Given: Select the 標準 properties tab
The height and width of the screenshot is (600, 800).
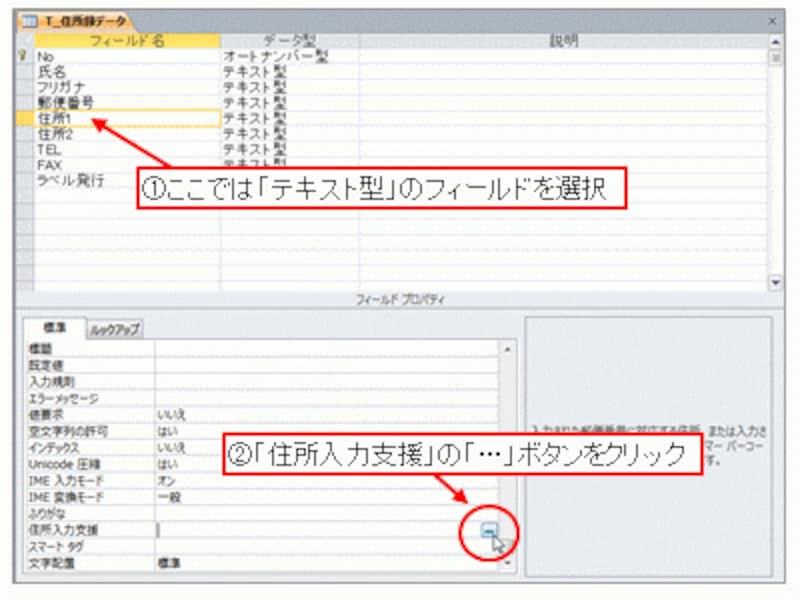Looking at the screenshot, I should click(x=55, y=328).
